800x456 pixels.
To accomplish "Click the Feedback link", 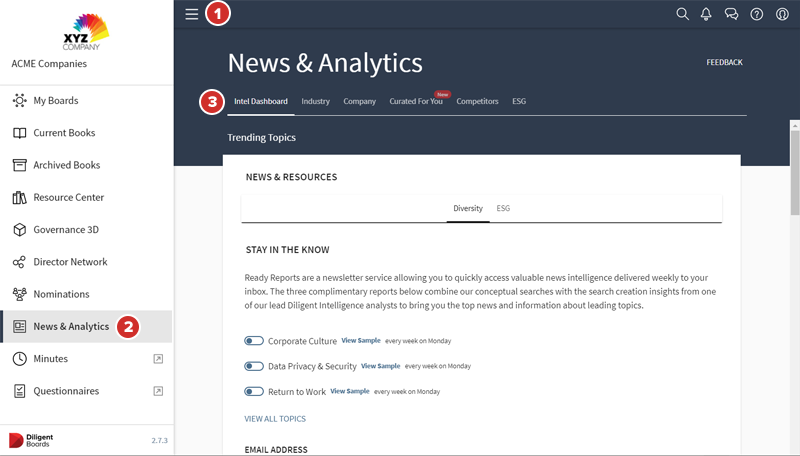I will point(724,62).
